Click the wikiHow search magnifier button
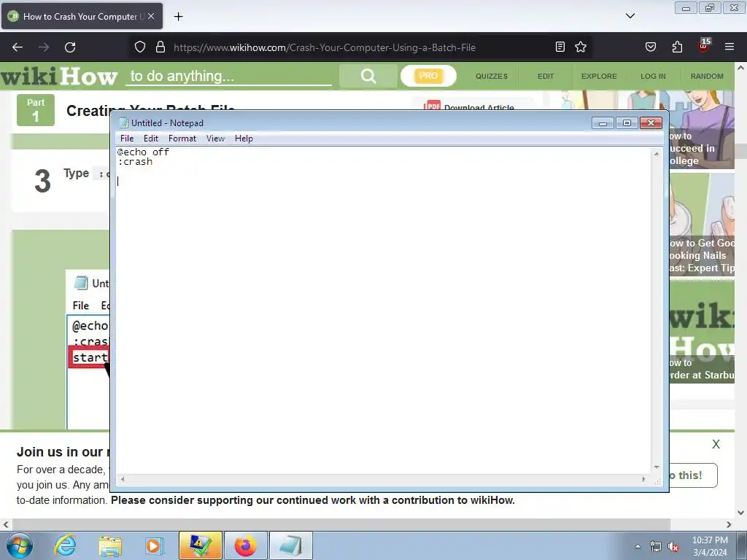 click(x=368, y=76)
